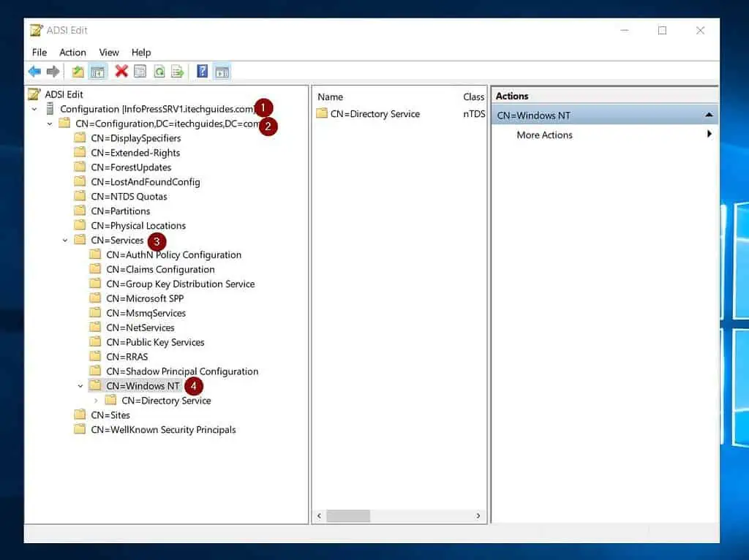Click the folder icon beside CN=Extended-Rights
The image size is (749, 560).
click(80, 152)
